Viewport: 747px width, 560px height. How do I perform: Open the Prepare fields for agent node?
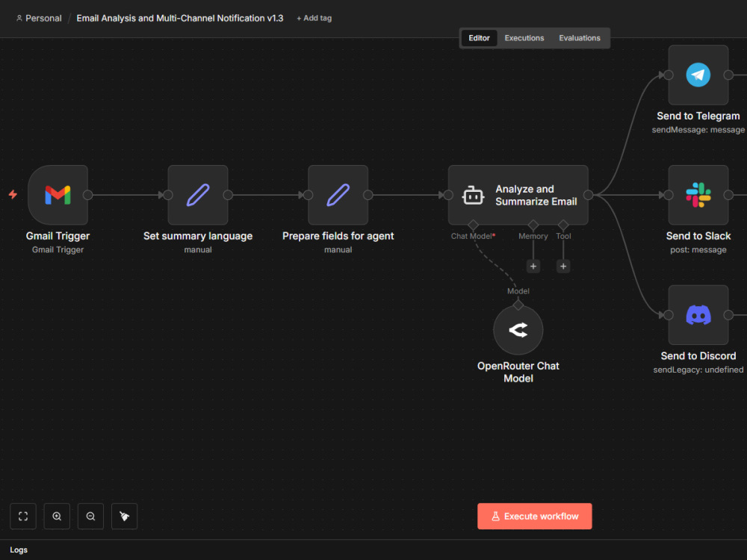(338, 195)
